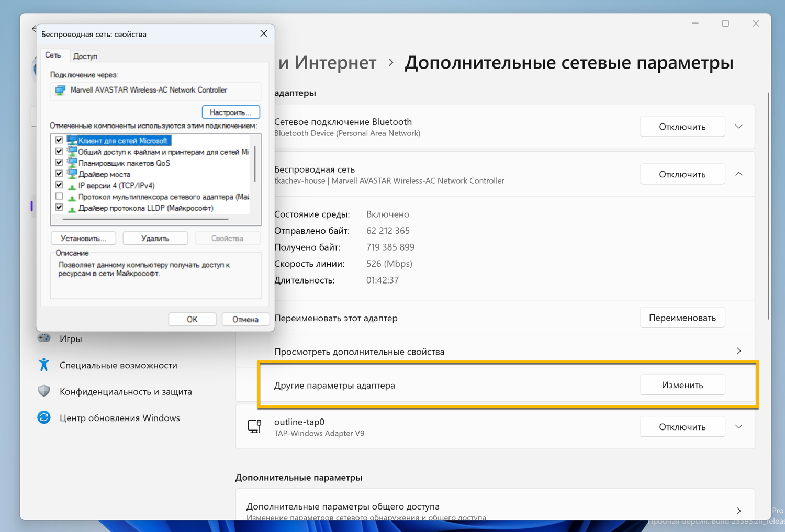Viewport: 785px width, 532px height.
Task: Select Драйвер моста item in components list
Action: 104,174
